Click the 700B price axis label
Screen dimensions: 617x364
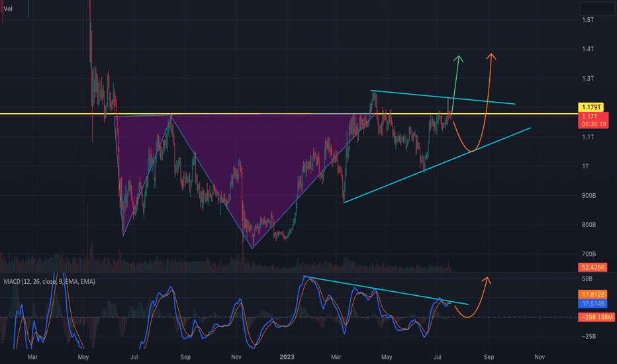[589, 254]
